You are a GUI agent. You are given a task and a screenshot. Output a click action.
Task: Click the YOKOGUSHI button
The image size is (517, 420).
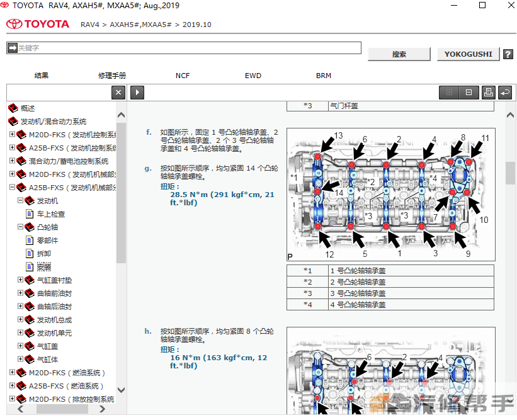point(469,54)
